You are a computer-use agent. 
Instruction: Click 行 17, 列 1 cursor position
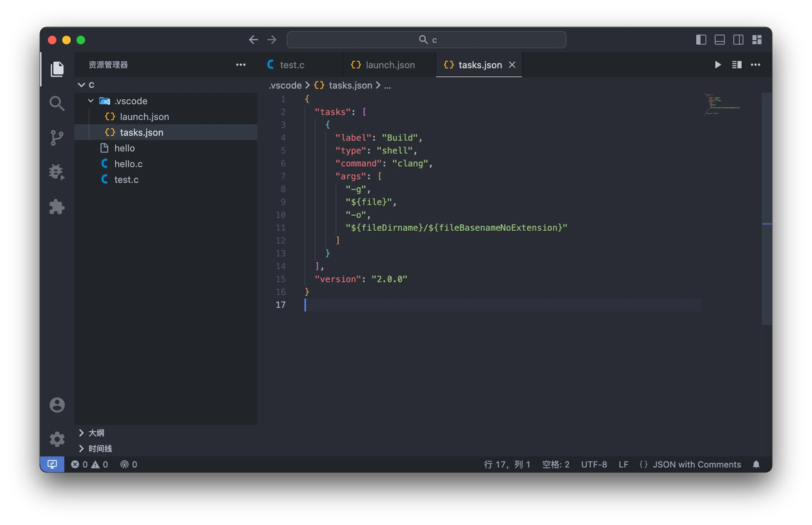click(507, 464)
